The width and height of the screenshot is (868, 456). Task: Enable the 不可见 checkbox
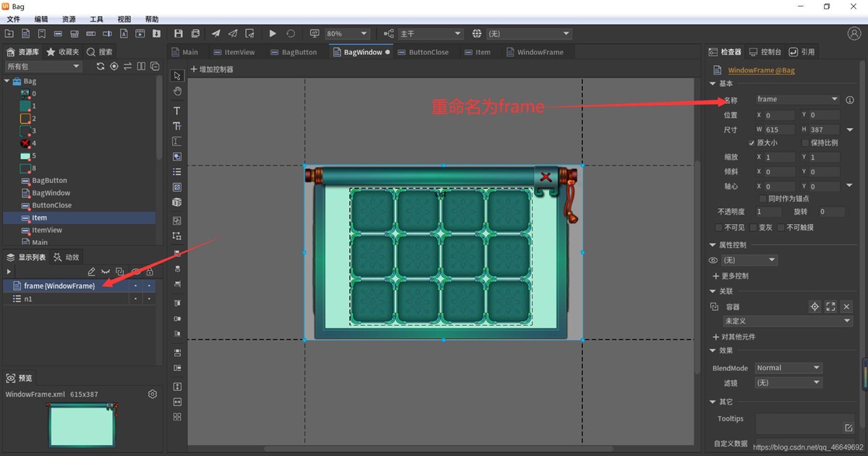pyautogui.click(x=719, y=228)
